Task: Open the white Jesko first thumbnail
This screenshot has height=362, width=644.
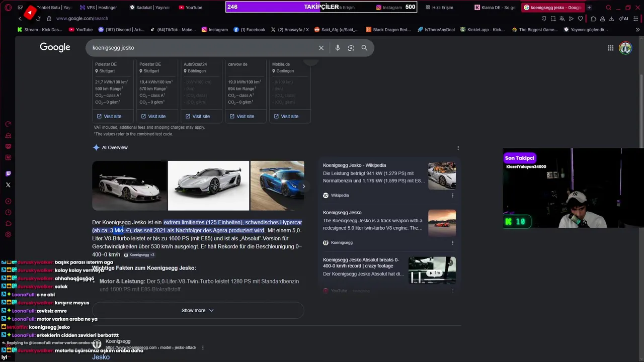Action: click(x=129, y=186)
